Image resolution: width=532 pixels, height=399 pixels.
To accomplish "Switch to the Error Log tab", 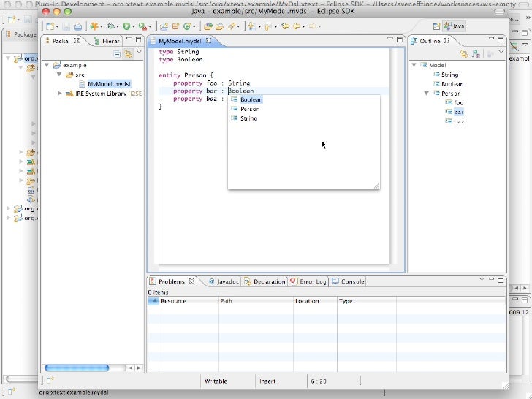I will (x=308, y=281).
